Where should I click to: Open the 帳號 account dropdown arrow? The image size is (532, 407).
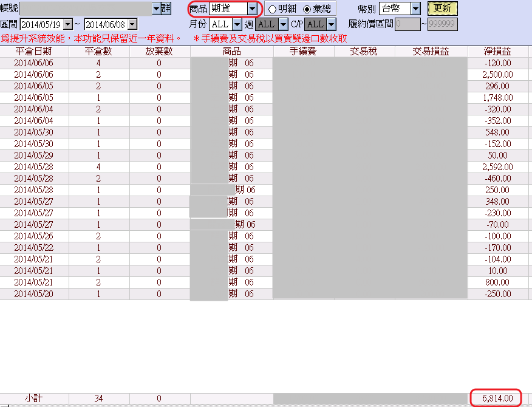(x=156, y=9)
